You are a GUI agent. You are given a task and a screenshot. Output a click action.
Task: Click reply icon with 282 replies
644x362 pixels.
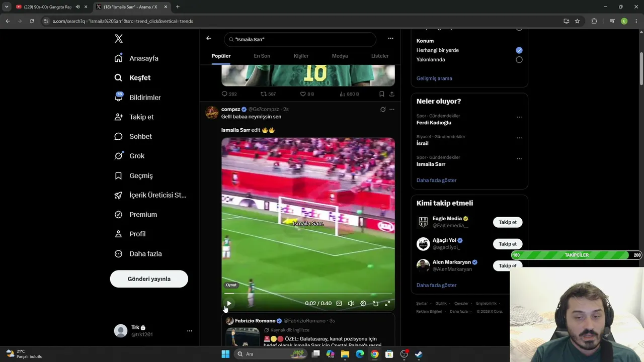[x=224, y=94]
